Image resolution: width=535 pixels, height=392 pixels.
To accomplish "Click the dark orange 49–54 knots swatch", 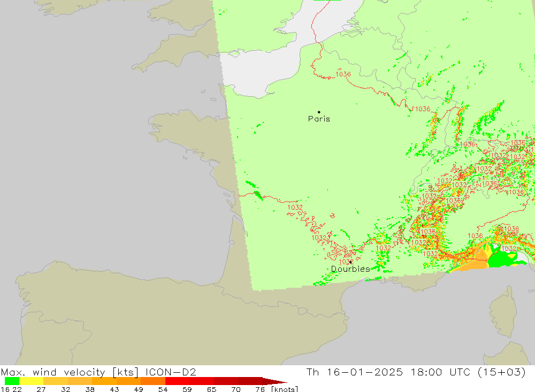I will [x=153, y=381].
